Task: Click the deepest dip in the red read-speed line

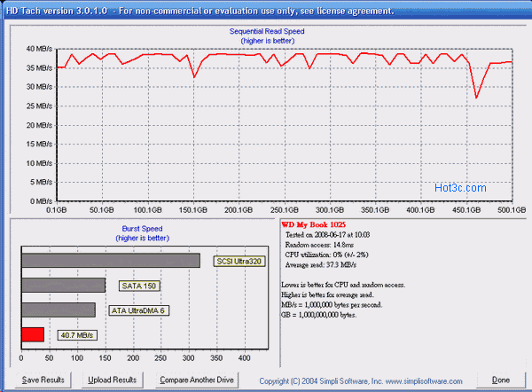Action: coord(476,98)
